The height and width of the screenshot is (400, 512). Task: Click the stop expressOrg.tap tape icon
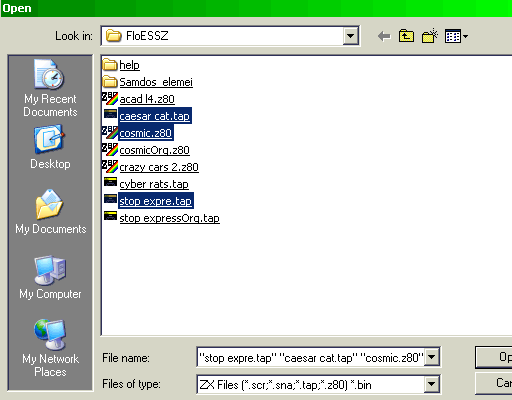coord(110,216)
